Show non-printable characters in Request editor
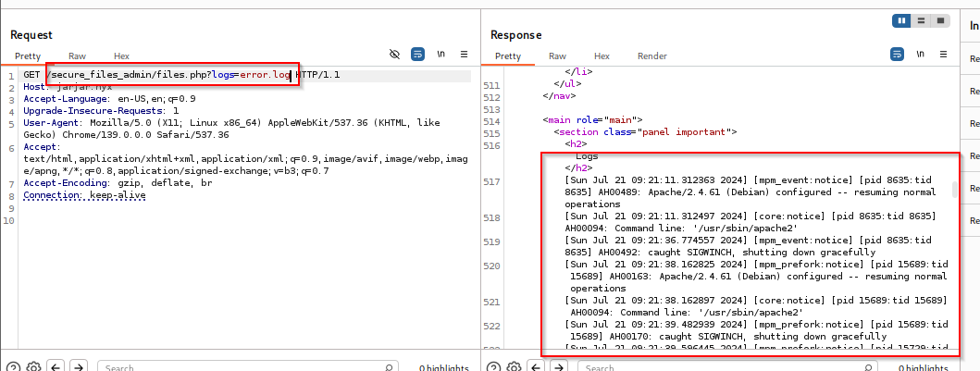980x371 pixels. [441, 55]
